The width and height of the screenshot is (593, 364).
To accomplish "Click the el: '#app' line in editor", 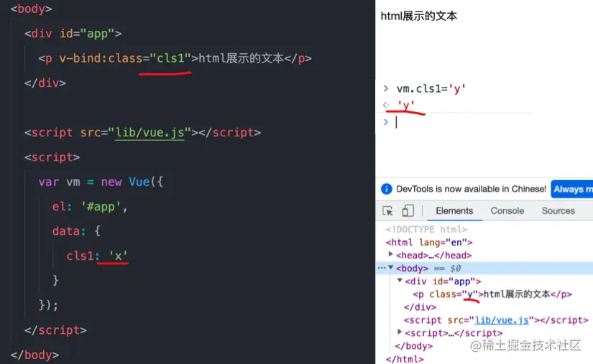I will pyautogui.click(x=90, y=207).
